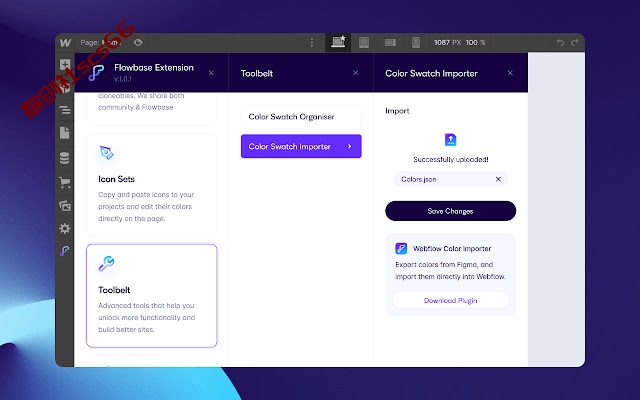Click the redo arrow
The height and width of the screenshot is (400, 640).
pyautogui.click(x=575, y=42)
